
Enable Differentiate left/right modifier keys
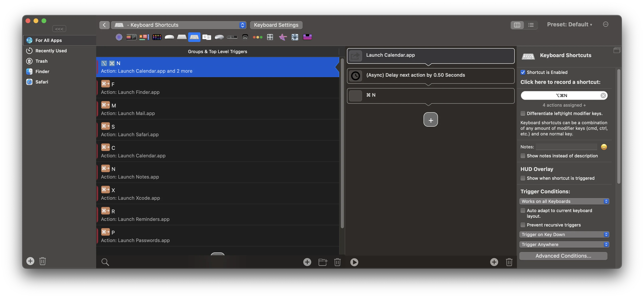[523, 113]
